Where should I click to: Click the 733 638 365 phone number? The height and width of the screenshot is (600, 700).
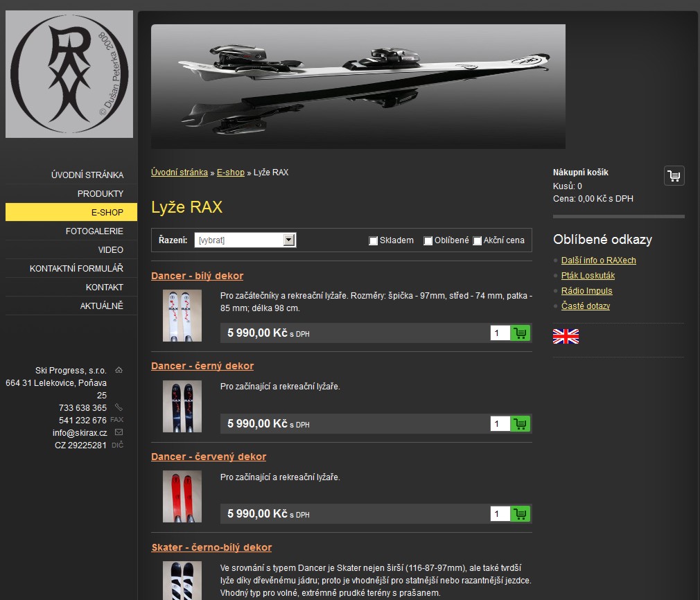82,407
